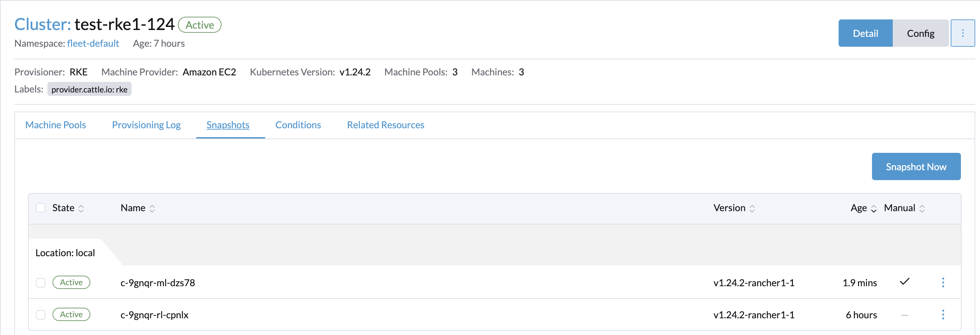Click the provider.cattle.io: rke label badge
980x335 pixels.
pyautogui.click(x=89, y=89)
